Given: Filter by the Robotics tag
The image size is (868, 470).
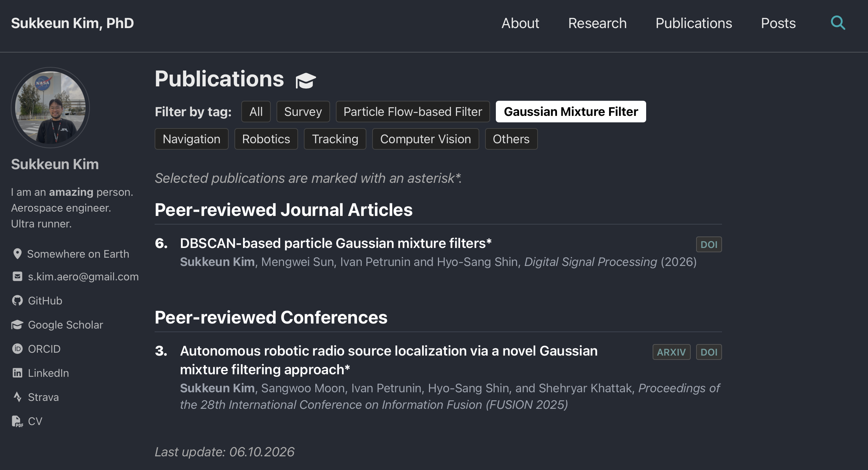Looking at the screenshot, I should click(266, 139).
